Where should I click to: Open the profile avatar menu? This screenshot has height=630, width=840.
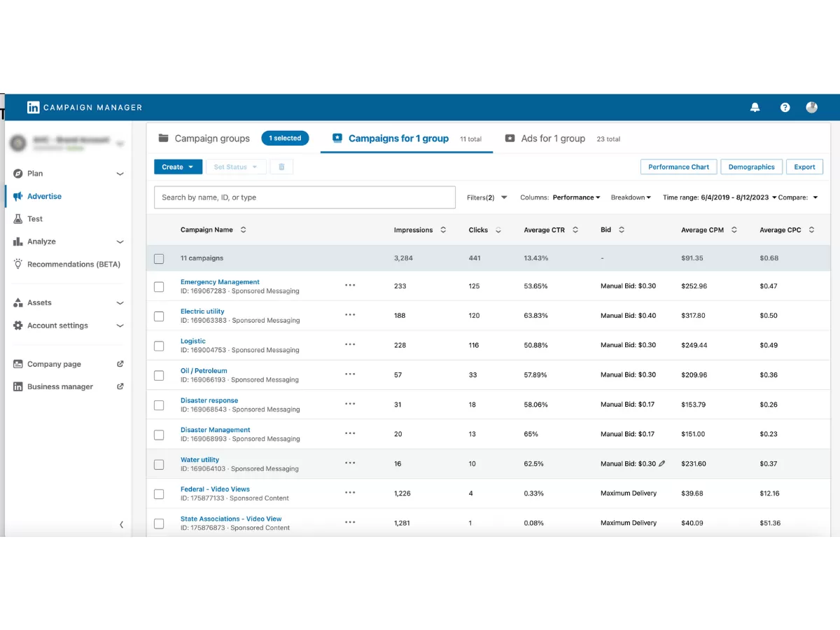coord(811,107)
